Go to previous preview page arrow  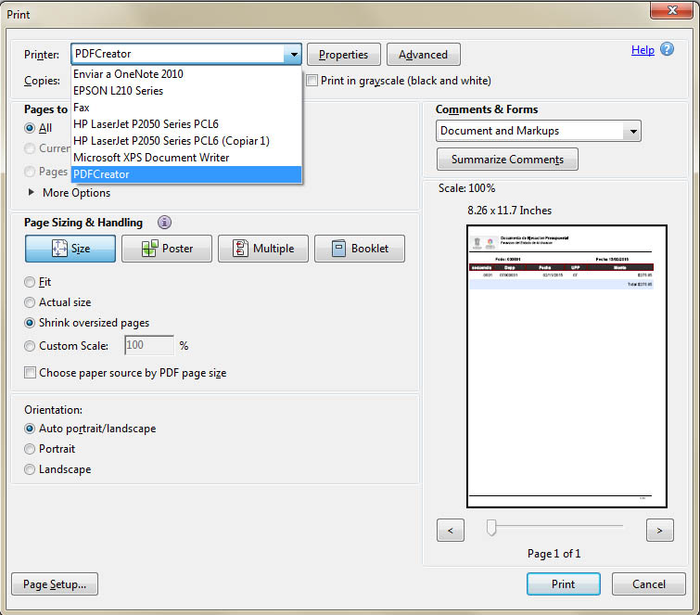(x=451, y=531)
